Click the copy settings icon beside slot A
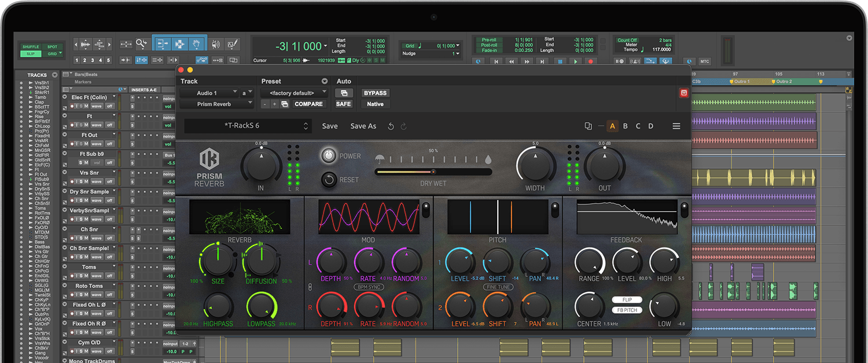This screenshot has height=363, width=868. pyautogui.click(x=589, y=126)
